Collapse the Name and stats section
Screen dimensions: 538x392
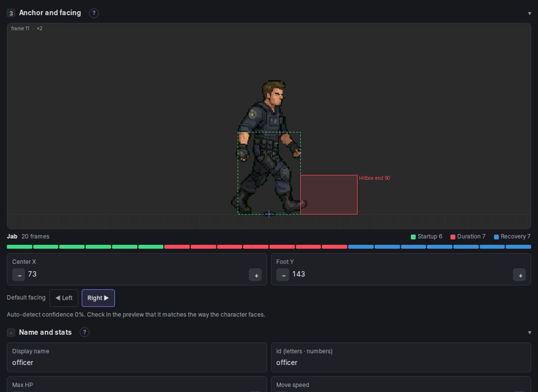click(x=530, y=332)
